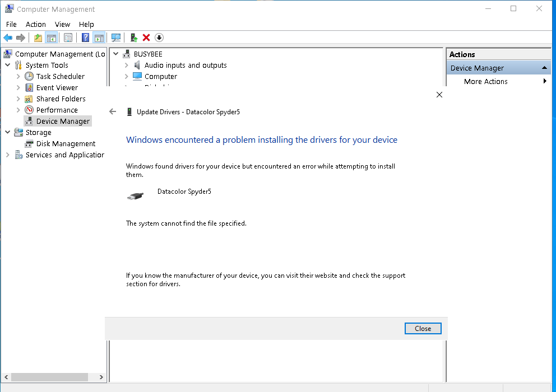Open the More Actions submenu arrow
The image size is (556, 392).
[x=545, y=81]
